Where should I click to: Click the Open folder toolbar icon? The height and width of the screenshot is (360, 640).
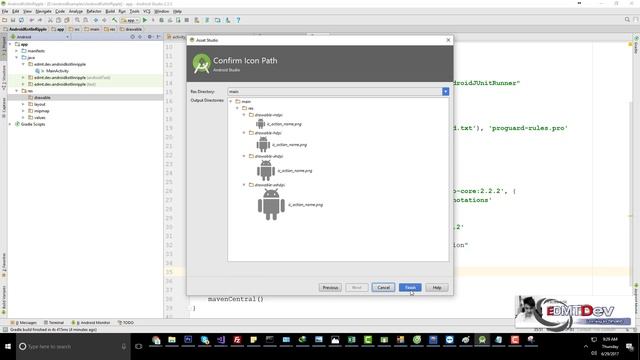(x=4, y=20)
